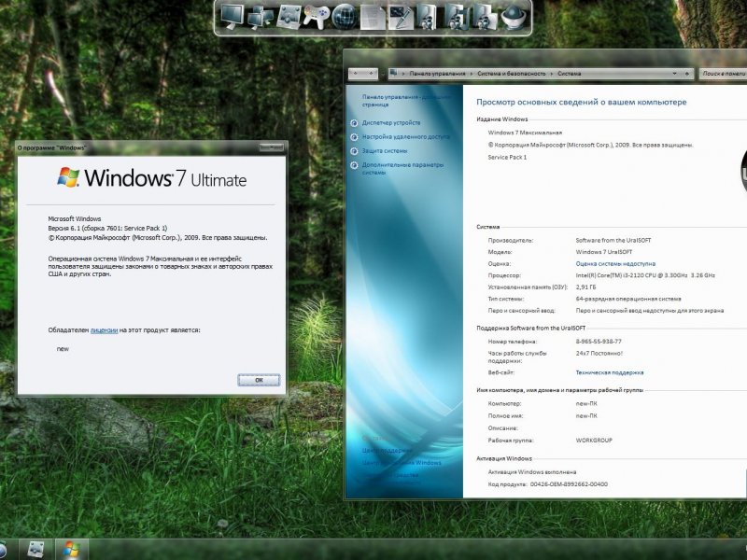
Task: Open the network computers icon in the dock
Action: 261,17
